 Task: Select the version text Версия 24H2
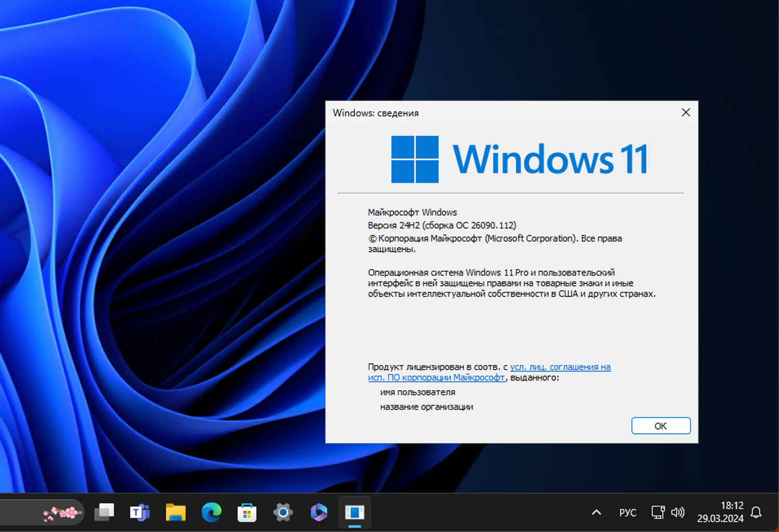pos(441,225)
